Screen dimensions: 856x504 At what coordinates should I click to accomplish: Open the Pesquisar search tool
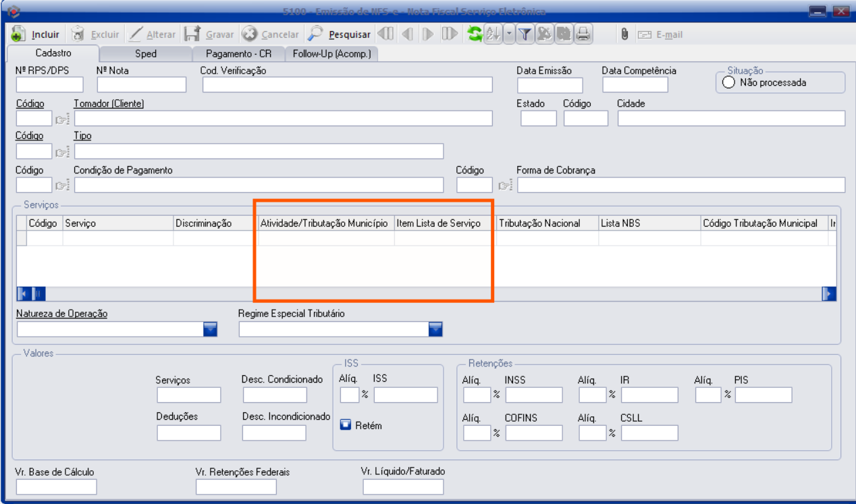click(340, 34)
